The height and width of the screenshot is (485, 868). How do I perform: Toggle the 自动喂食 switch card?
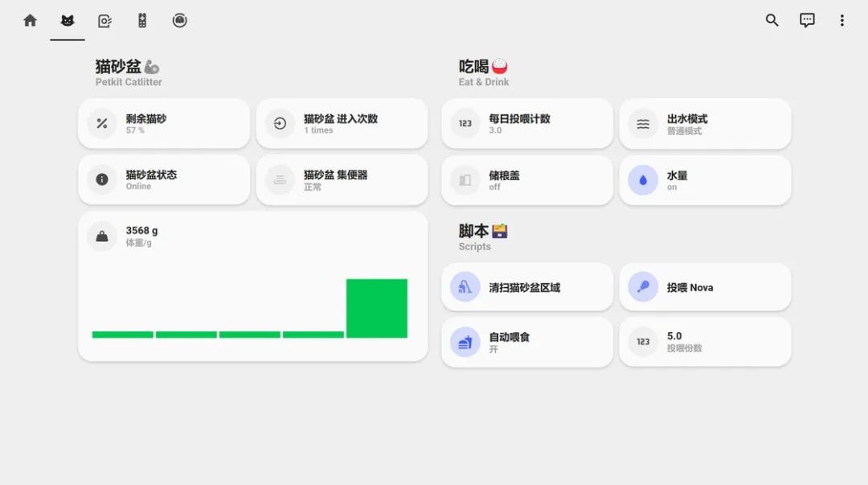click(527, 342)
